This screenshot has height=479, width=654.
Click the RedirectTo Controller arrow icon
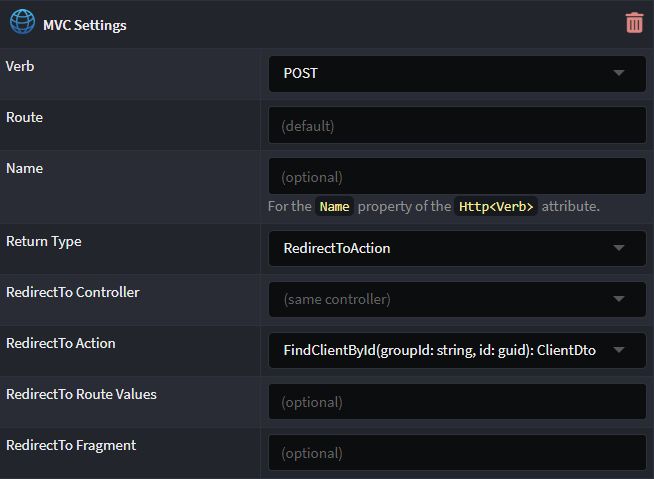point(619,299)
